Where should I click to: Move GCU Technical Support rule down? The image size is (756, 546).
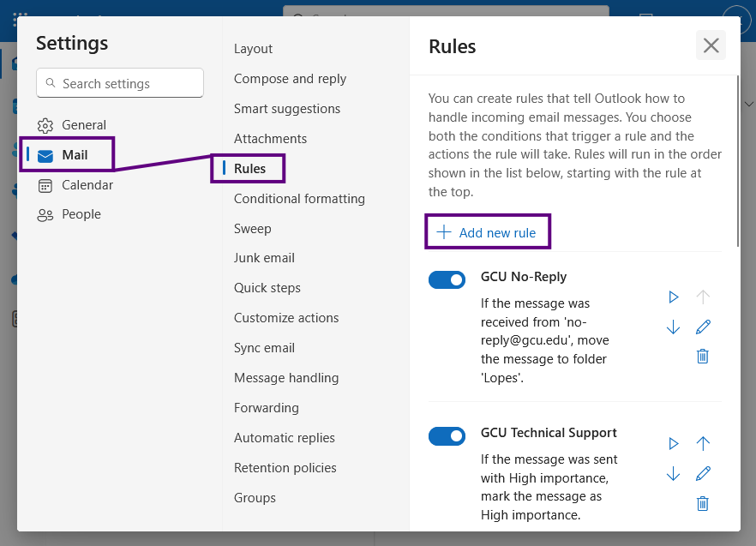(x=673, y=474)
